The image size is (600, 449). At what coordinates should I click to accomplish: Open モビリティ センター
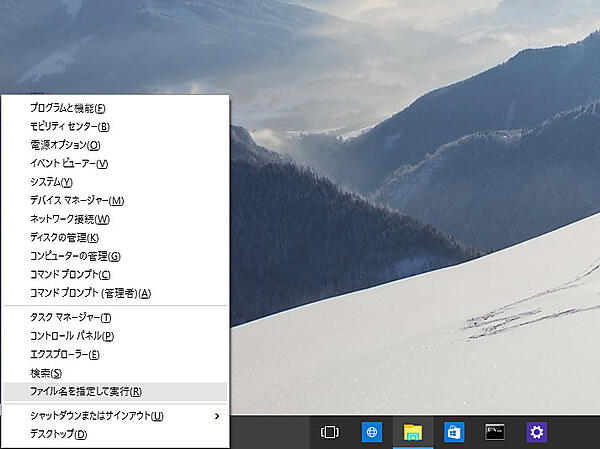pyautogui.click(x=69, y=126)
